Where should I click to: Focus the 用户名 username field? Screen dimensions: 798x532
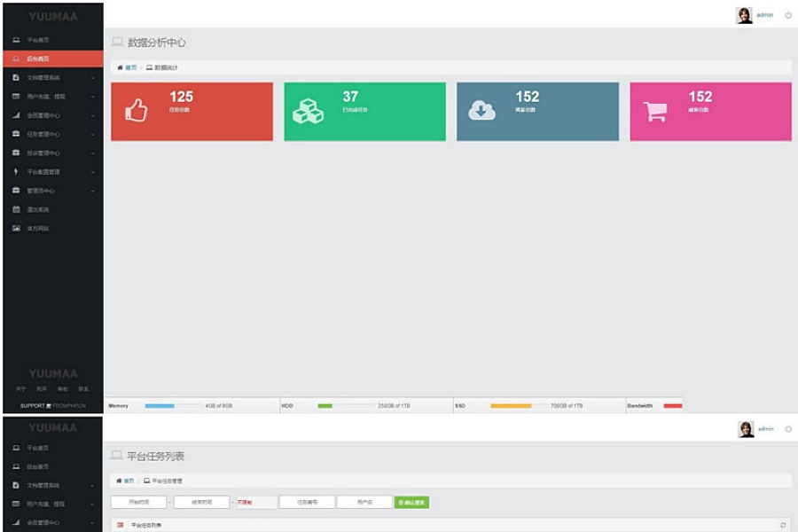[364, 502]
